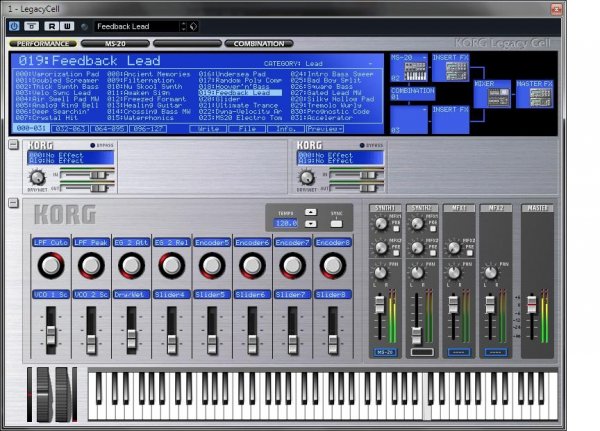The width and height of the screenshot is (600, 431).
Task: Click the SYNTH2 volume fader
Action: 416,336
